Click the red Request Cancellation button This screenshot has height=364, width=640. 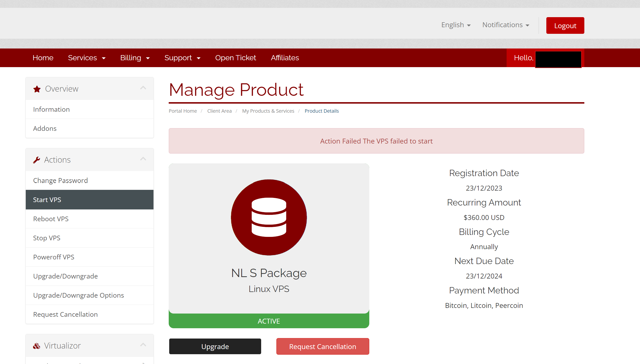coord(322,347)
